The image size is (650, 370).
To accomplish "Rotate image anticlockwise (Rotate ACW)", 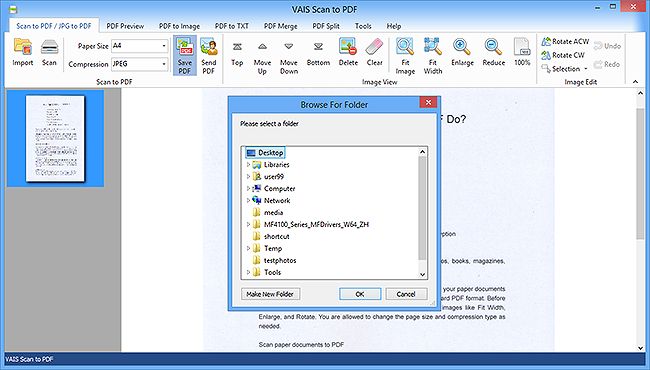I will tap(565, 41).
